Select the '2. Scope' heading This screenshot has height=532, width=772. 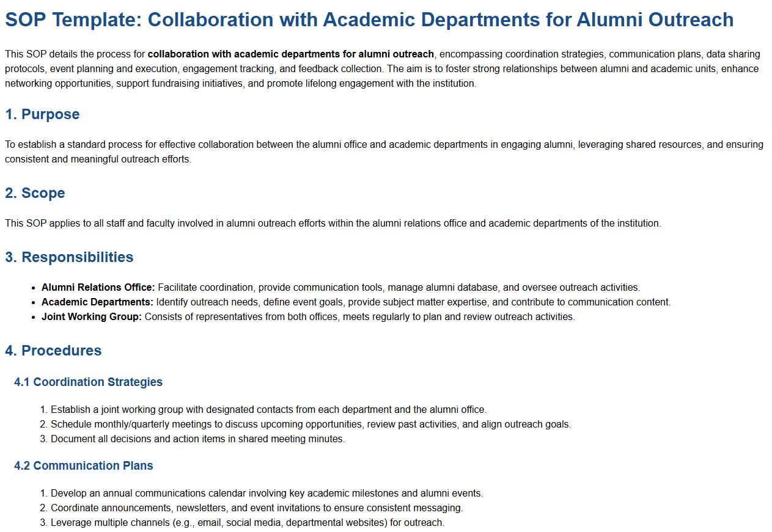pos(35,193)
